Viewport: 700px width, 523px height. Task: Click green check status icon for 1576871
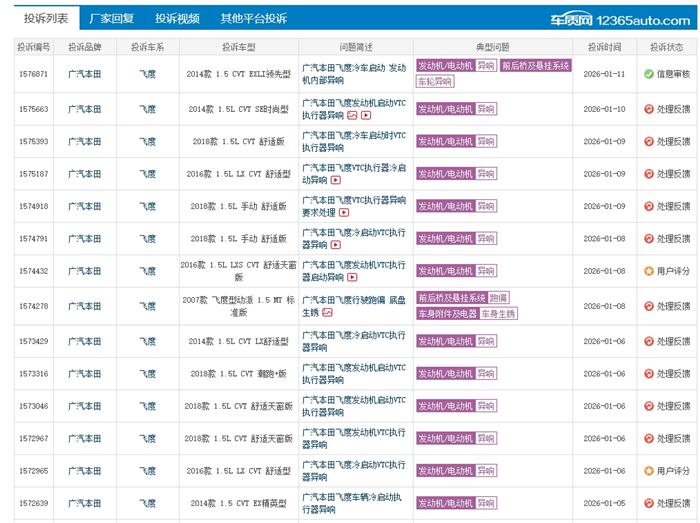[648, 74]
